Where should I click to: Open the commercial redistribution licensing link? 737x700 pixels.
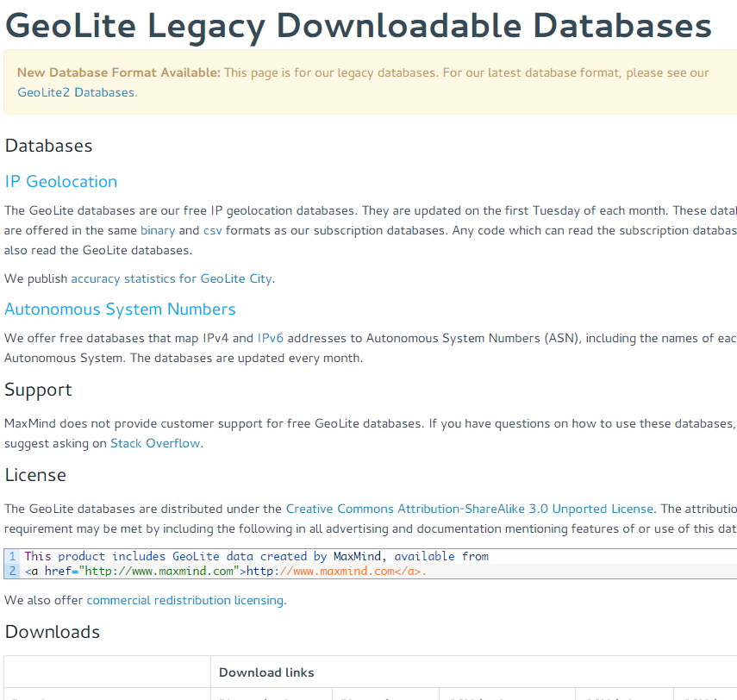pos(185,600)
